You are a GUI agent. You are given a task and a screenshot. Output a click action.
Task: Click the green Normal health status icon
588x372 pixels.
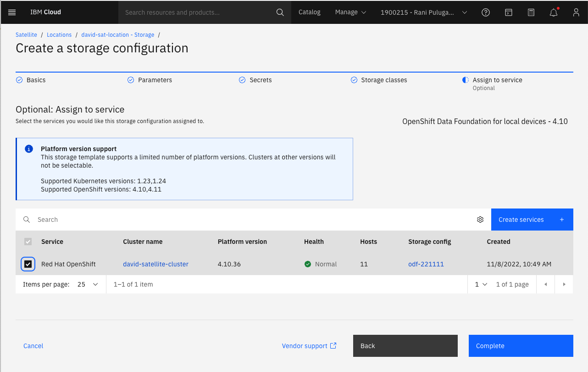308,264
